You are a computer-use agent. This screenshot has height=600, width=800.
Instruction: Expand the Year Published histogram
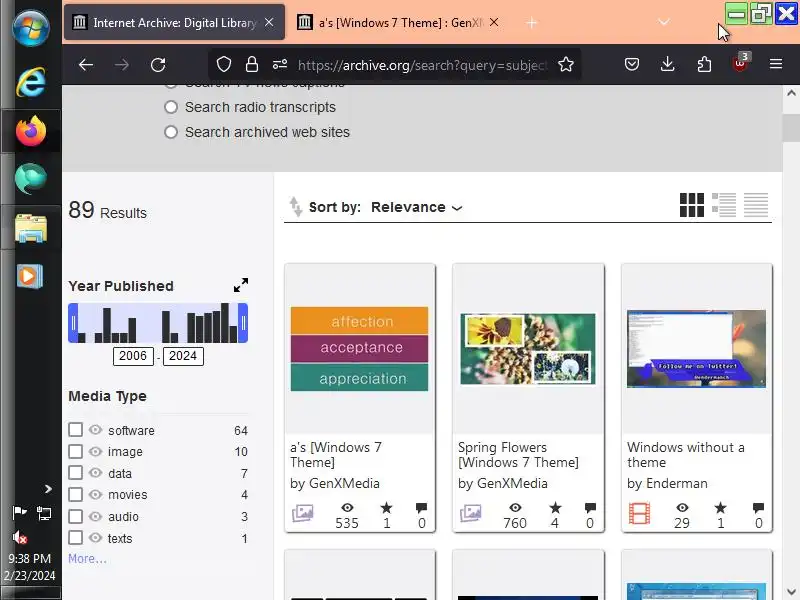pos(241,285)
